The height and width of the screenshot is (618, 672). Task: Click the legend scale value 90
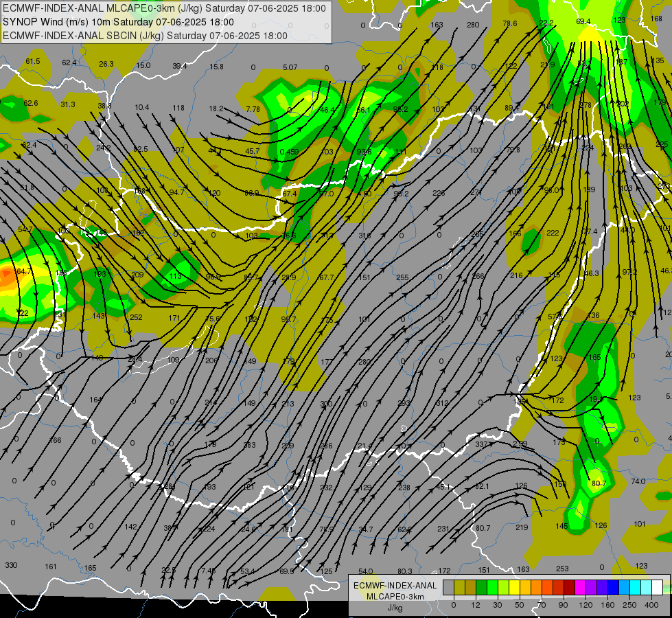pos(564,605)
